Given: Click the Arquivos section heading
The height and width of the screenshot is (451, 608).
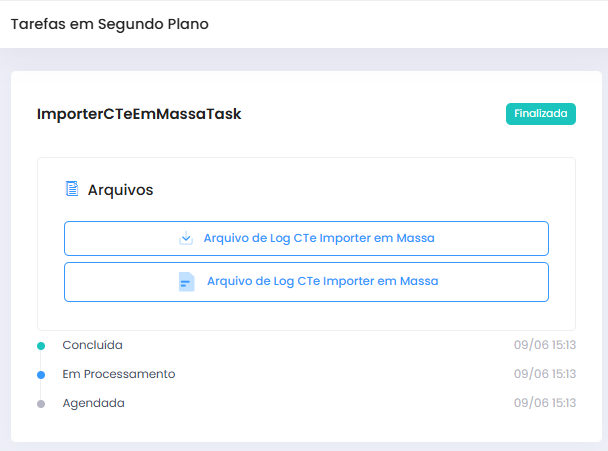Looking at the screenshot, I should (x=120, y=189).
